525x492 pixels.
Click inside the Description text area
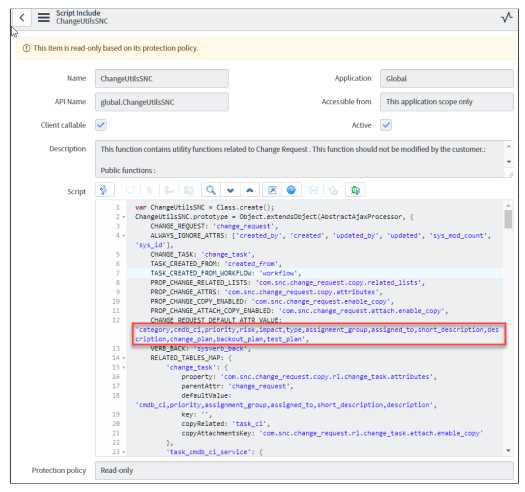[300, 159]
